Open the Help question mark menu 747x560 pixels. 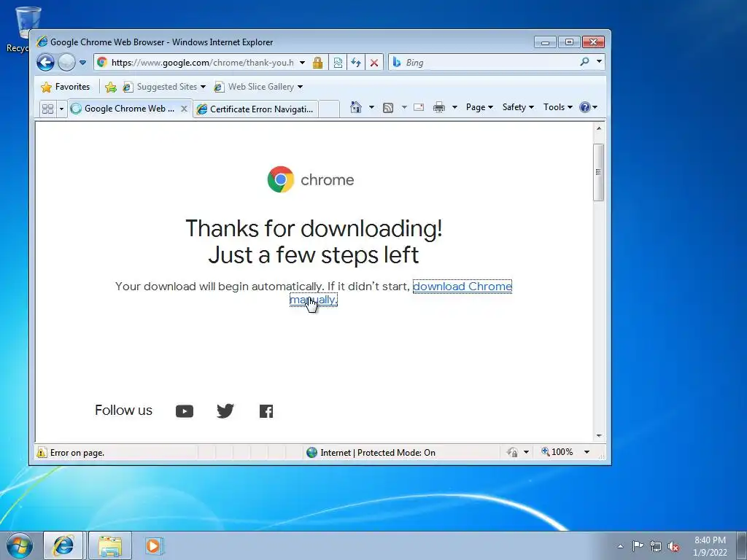pyautogui.click(x=588, y=107)
